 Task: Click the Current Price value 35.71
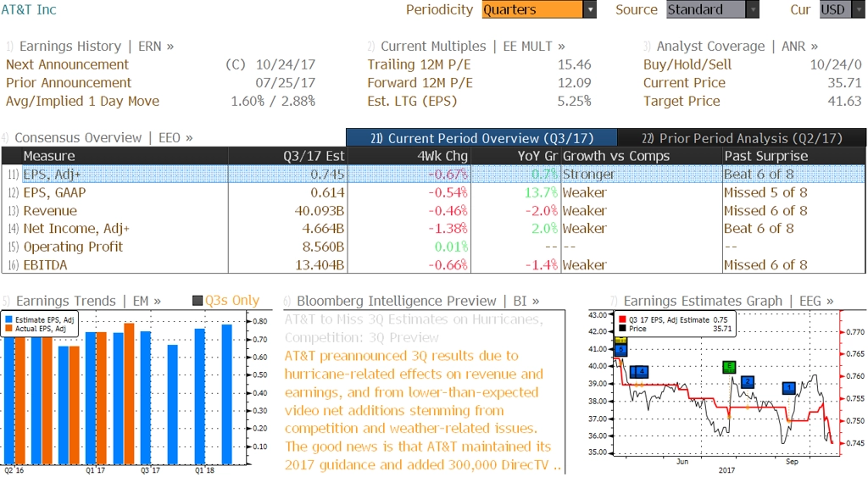844,83
